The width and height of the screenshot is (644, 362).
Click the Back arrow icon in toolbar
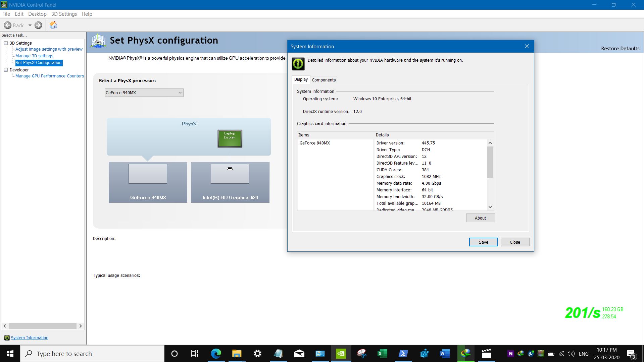[7, 25]
